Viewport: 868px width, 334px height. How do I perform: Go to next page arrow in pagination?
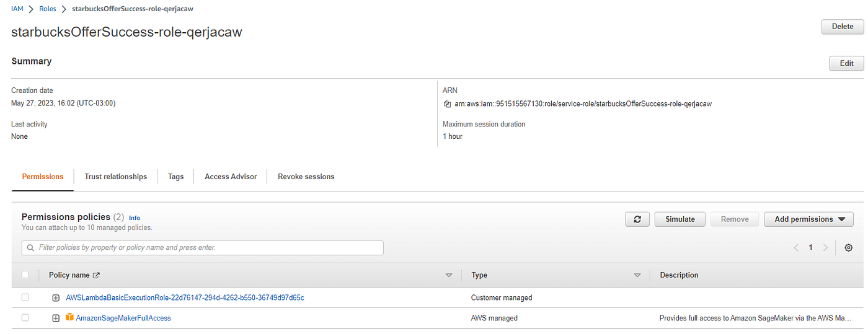click(x=825, y=248)
